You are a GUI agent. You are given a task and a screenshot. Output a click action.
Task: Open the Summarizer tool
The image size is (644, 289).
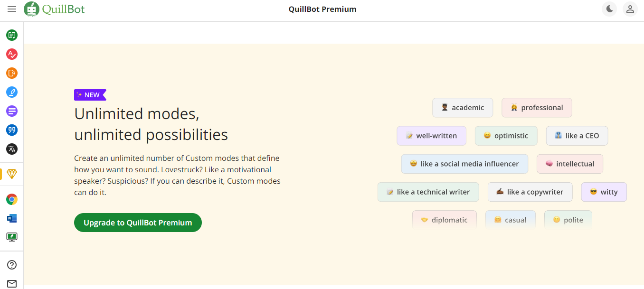(x=11, y=111)
